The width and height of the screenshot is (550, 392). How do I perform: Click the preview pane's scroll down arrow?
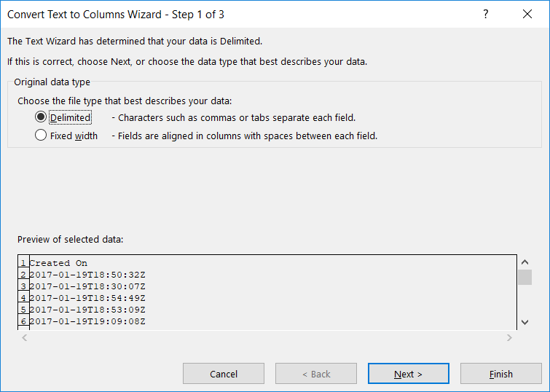525,322
